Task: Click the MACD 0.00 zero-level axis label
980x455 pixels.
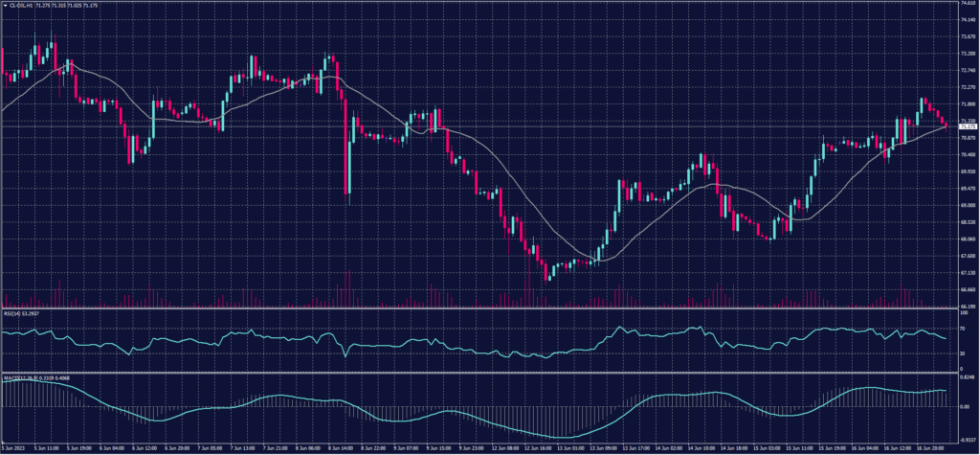Action: (x=965, y=406)
